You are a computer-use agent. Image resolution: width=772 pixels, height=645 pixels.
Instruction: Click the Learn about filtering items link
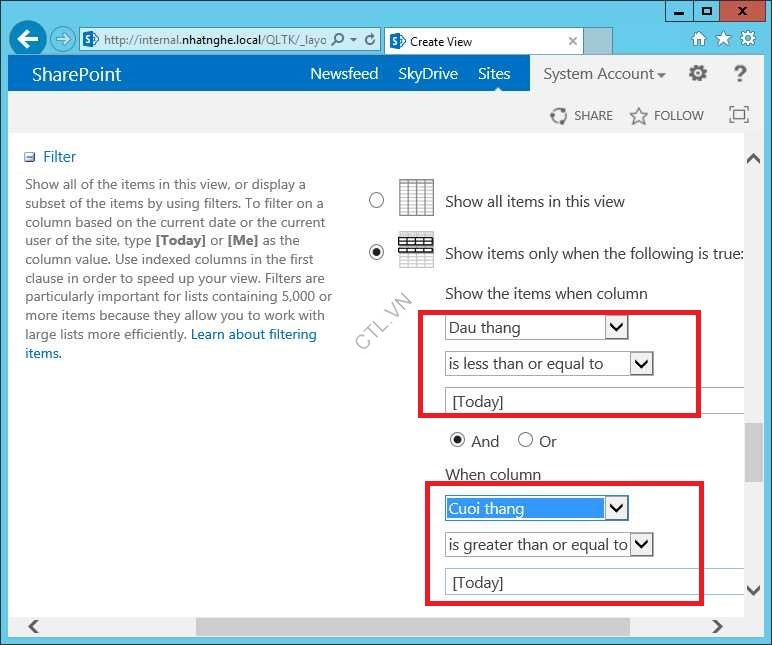pos(254,334)
